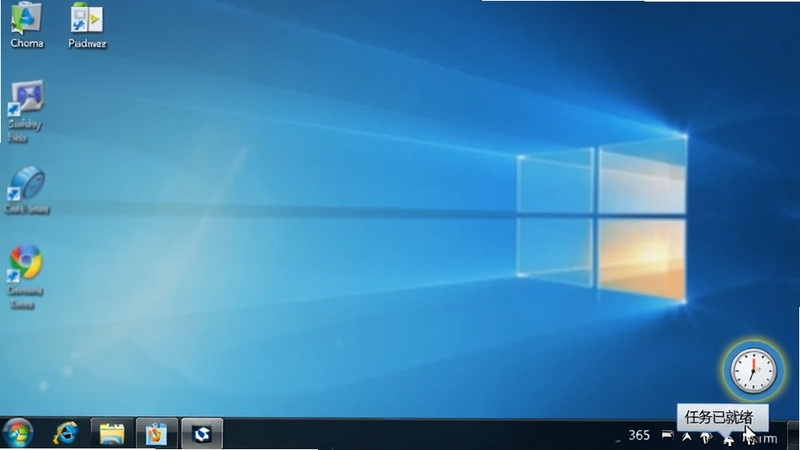This screenshot has height=450, width=800.
Task: Click the orange app taskbar button
Action: point(157,434)
